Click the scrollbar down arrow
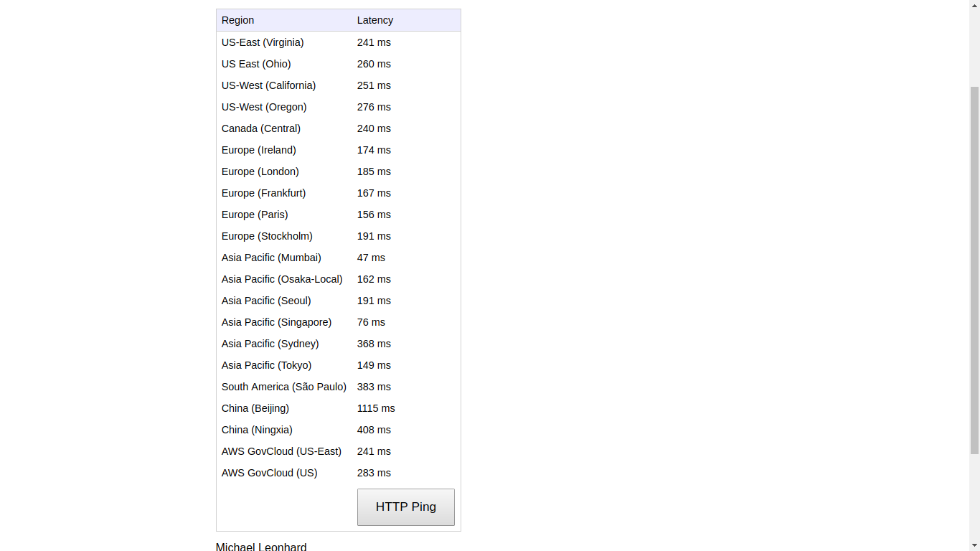Viewport: 980px width, 551px height. click(x=974, y=545)
